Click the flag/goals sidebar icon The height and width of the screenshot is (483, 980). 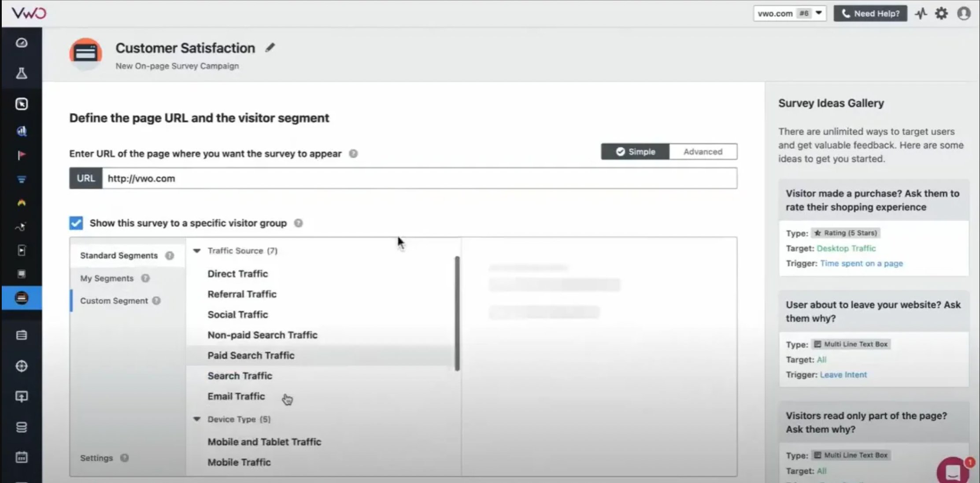click(22, 155)
